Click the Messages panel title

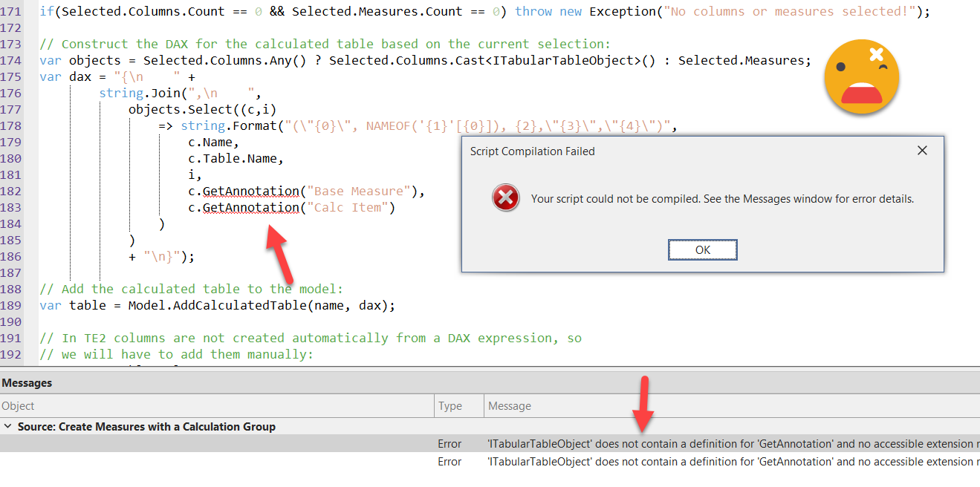27,383
